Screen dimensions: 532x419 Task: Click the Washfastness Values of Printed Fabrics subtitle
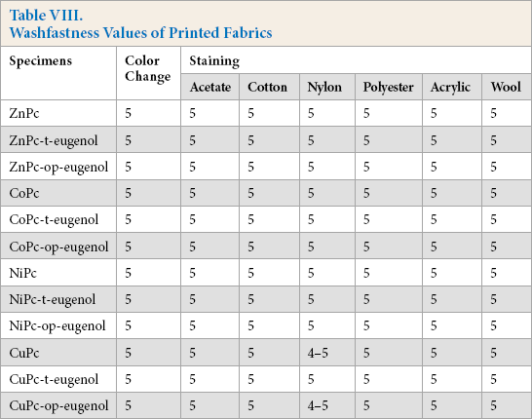pyautogui.click(x=141, y=33)
